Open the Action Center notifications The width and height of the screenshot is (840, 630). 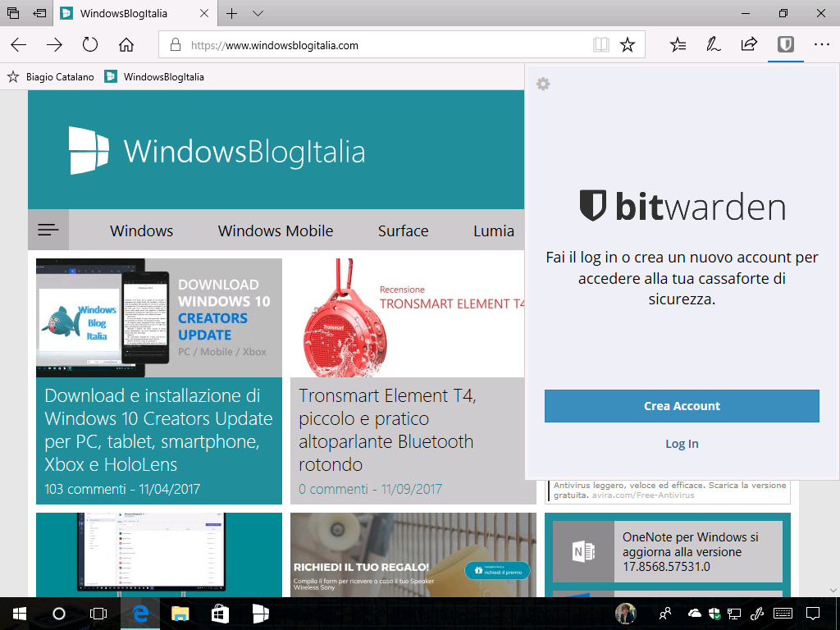coord(813,614)
